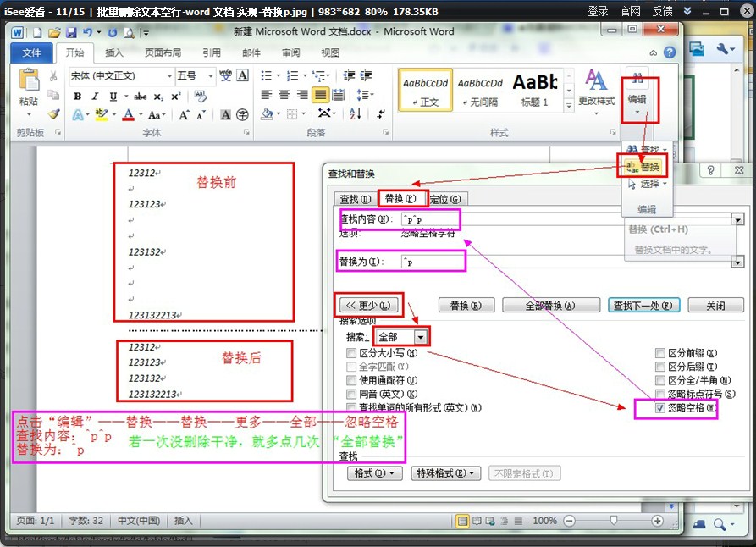Screen dimensions: 756x547
Task: Enable Match prefix (区分前缀) checkbox
Action: pyautogui.click(x=660, y=352)
